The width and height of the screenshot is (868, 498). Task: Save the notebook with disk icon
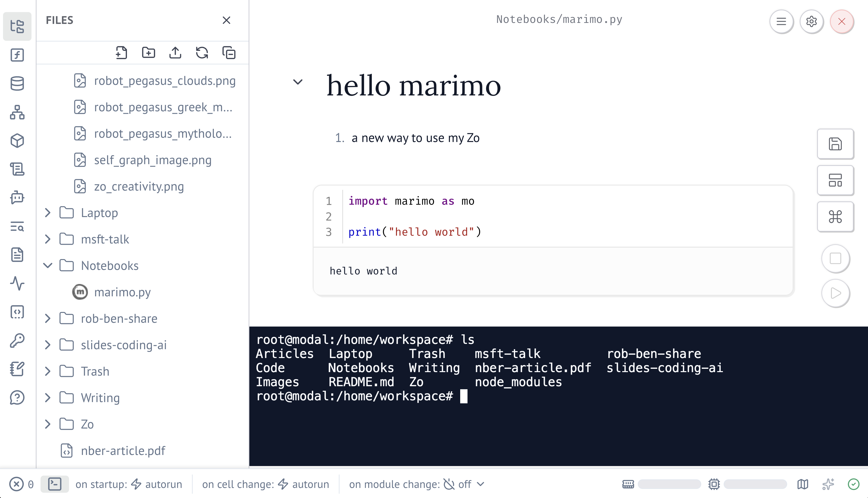835,144
